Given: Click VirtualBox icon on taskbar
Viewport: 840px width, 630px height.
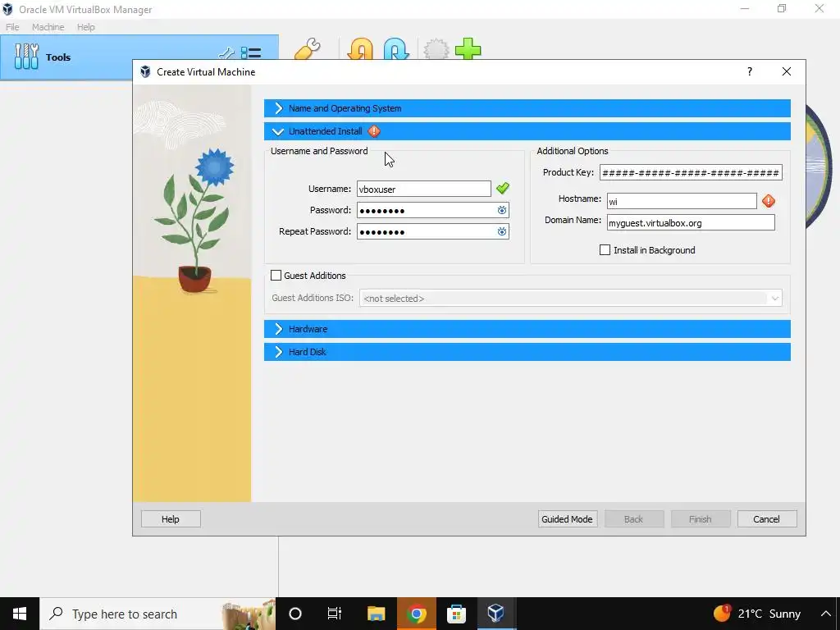Looking at the screenshot, I should click(x=496, y=614).
